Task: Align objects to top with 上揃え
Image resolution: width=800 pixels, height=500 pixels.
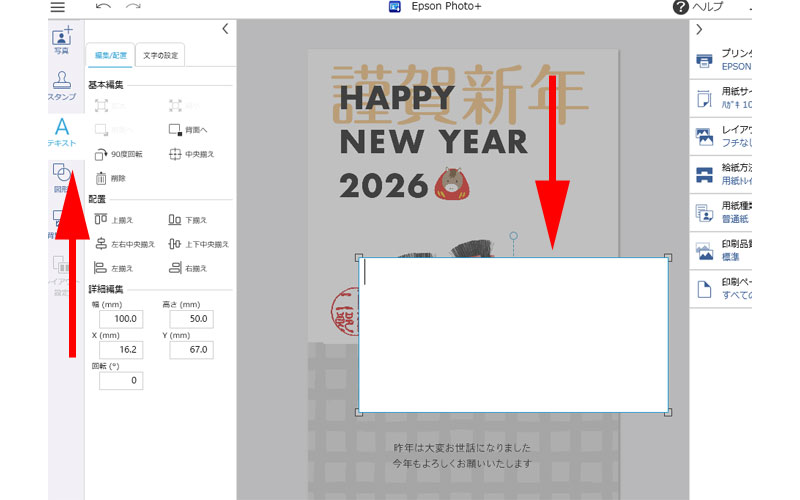Action: click(114, 220)
